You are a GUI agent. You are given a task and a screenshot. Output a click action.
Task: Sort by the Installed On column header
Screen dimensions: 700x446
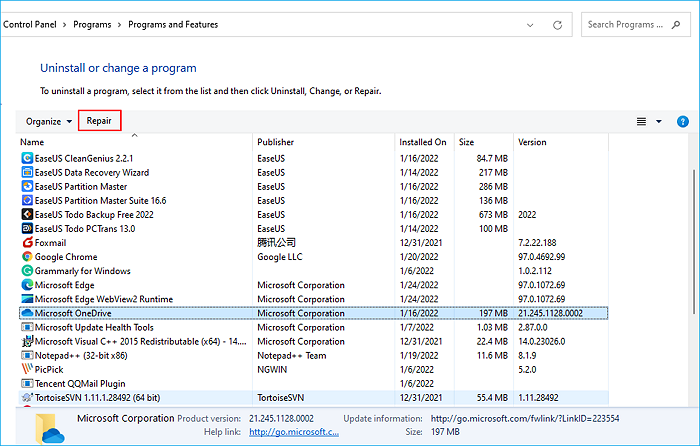pos(424,142)
